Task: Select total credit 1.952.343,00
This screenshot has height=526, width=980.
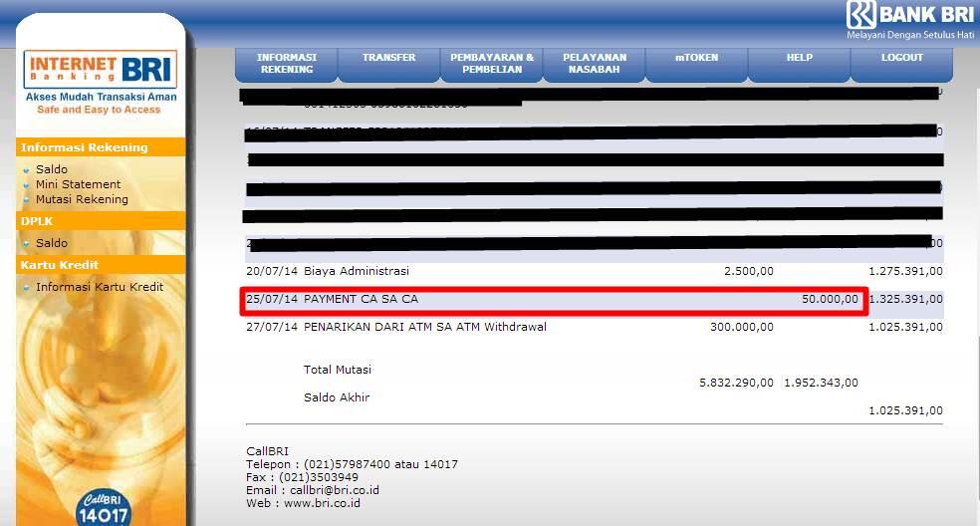Action: 822,383
